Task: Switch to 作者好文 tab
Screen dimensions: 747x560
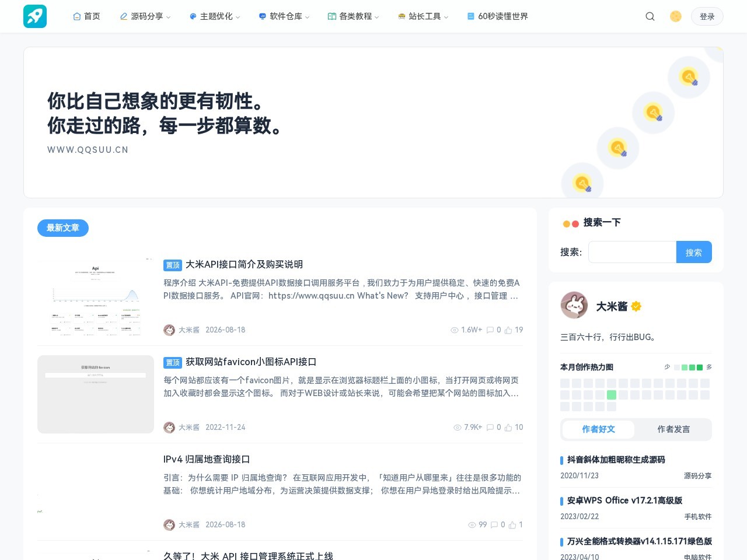Action: pos(598,429)
